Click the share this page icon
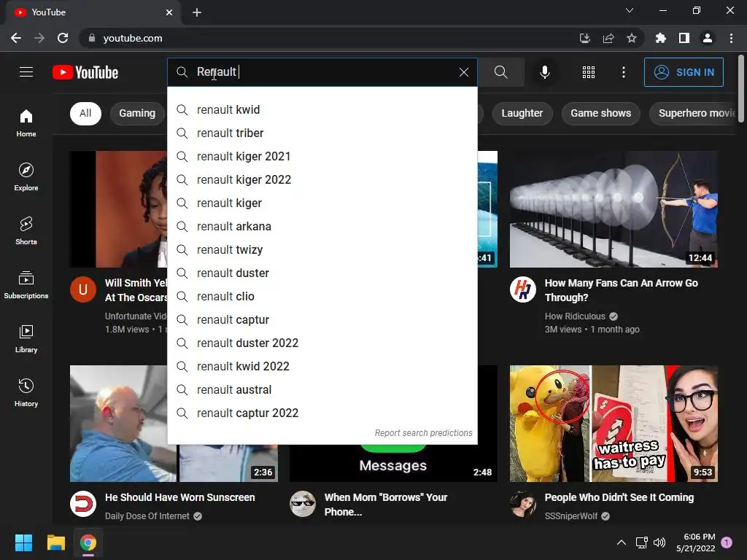Screen dimensions: 747x560 coord(608,38)
